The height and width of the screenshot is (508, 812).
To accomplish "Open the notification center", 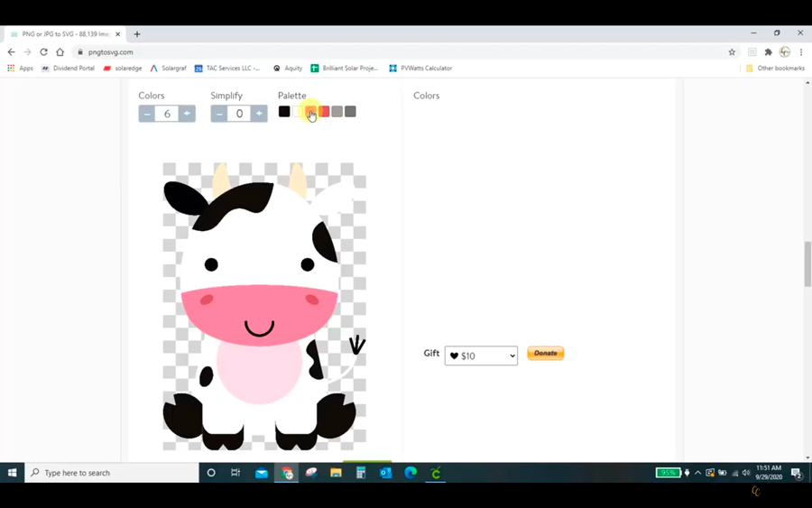I will coord(797,473).
